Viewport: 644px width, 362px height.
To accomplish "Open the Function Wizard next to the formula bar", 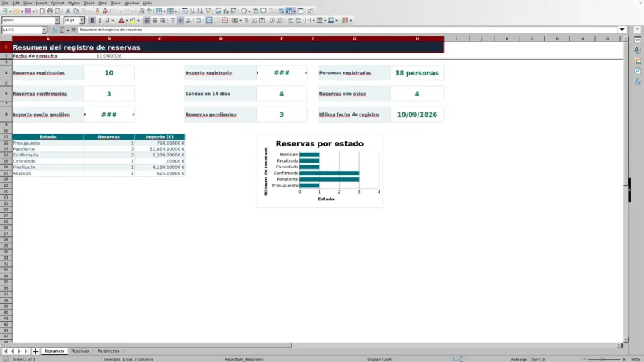I will coord(55,30).
